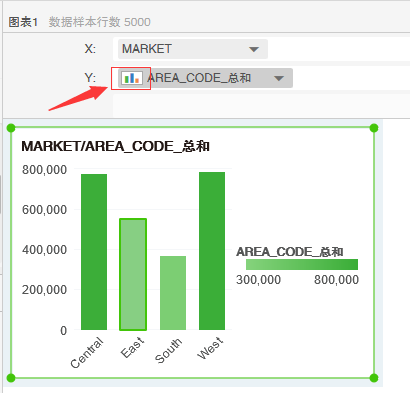Click the bottom-right green resize handle
410x393 pixels.
[x=374, y=378]
